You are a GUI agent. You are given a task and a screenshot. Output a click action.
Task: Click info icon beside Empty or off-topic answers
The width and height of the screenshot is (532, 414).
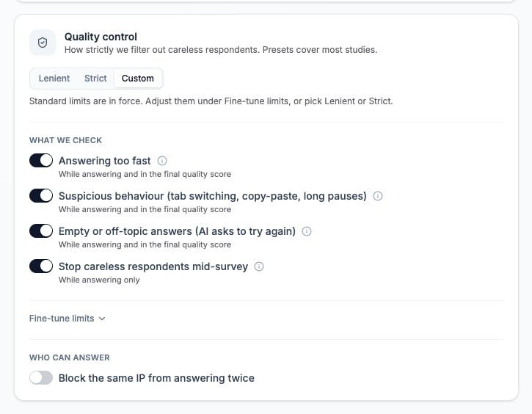(307, 231)
